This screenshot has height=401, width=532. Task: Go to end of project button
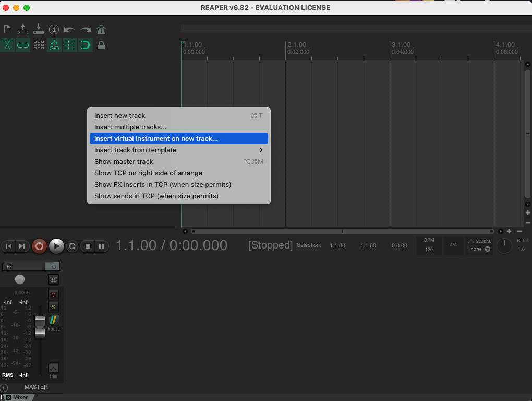click(x=22, y=246)
